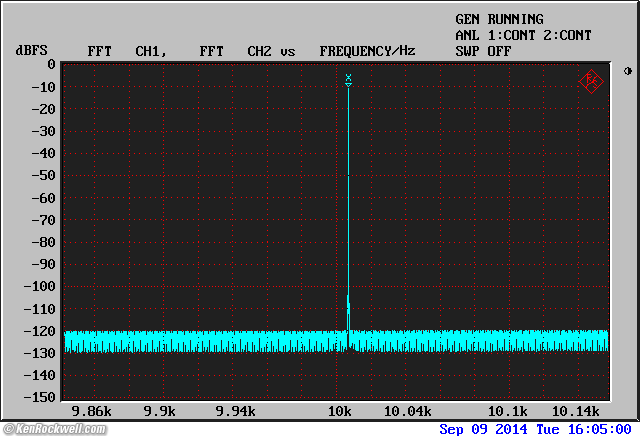Screen dimensions: 640x436
Task: Click the 10k label on the frequency axis
Action: pos(340,411)
